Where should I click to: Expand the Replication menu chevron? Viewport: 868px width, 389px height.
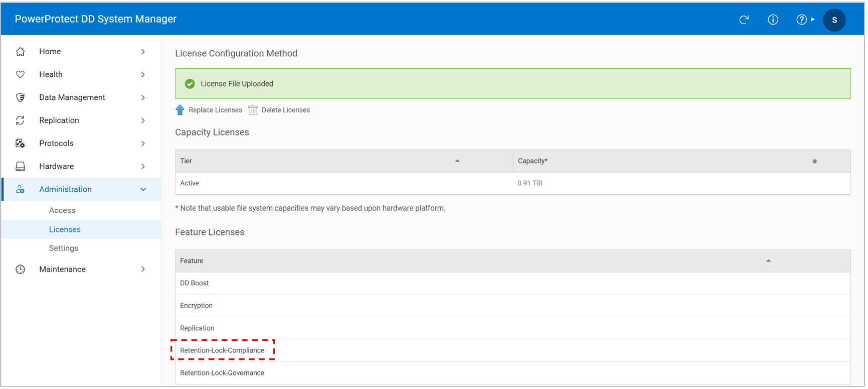[x=143, y=120]
